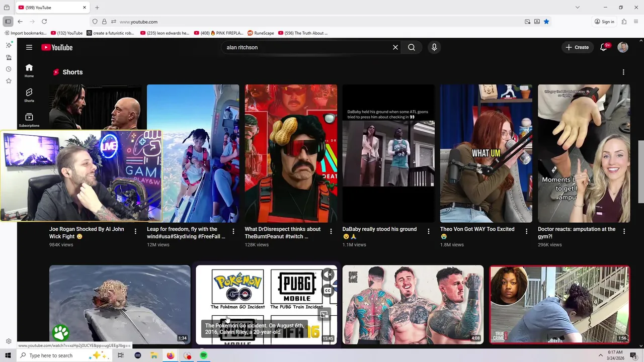Play the True Crime video thumbnail
644x362 pixels.
(559, 305)
